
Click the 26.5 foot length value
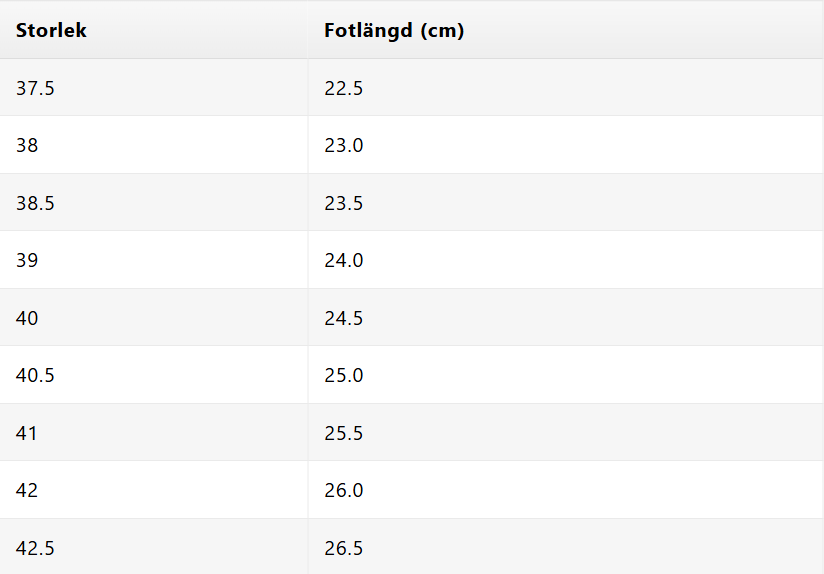tap(343, 548)
